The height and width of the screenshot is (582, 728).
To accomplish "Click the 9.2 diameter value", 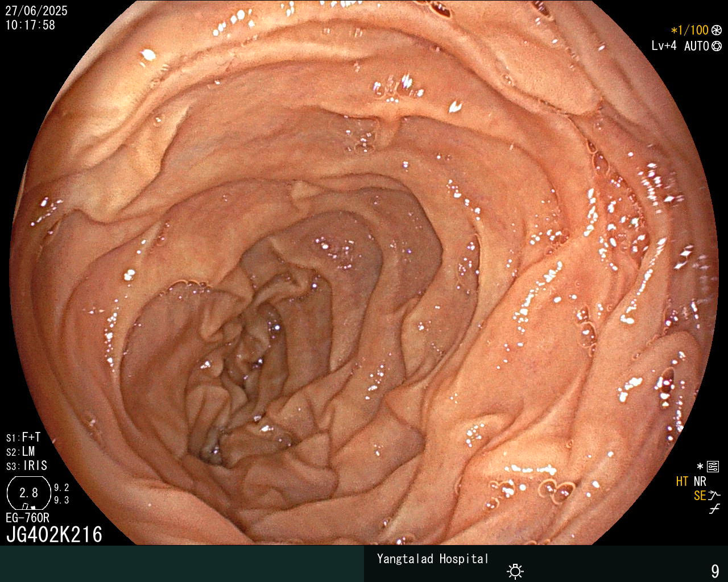I will point(61,488).
